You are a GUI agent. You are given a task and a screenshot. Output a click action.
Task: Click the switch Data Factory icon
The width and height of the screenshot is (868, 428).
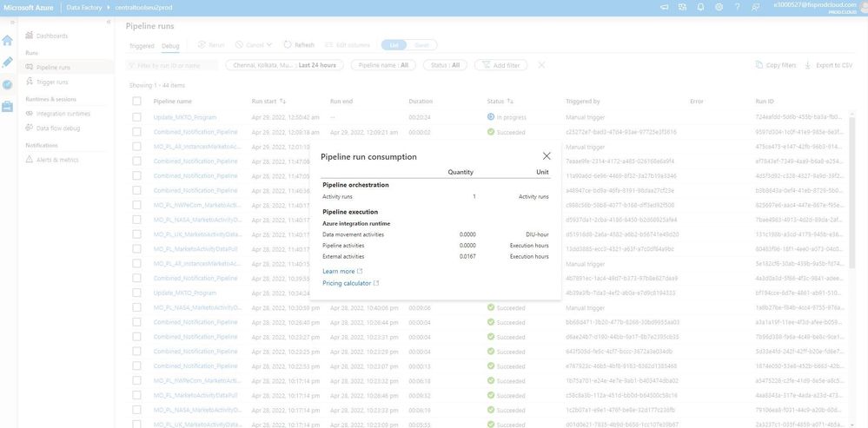[x=683, y=7]
